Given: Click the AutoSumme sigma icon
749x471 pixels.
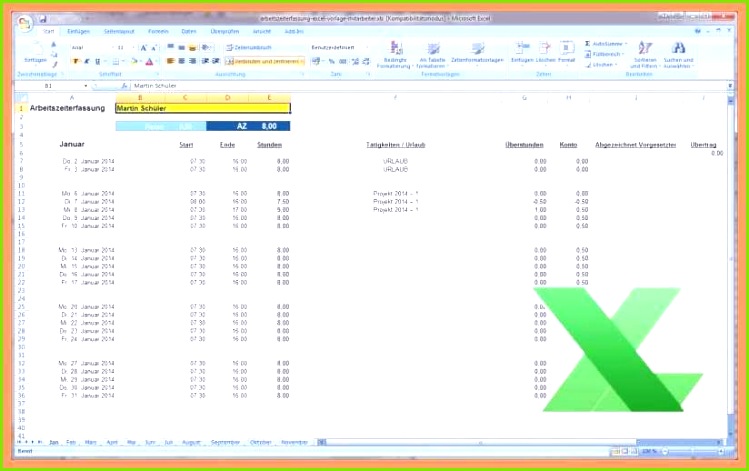Looking at the screenshot, I should click(x=587, y=44).
